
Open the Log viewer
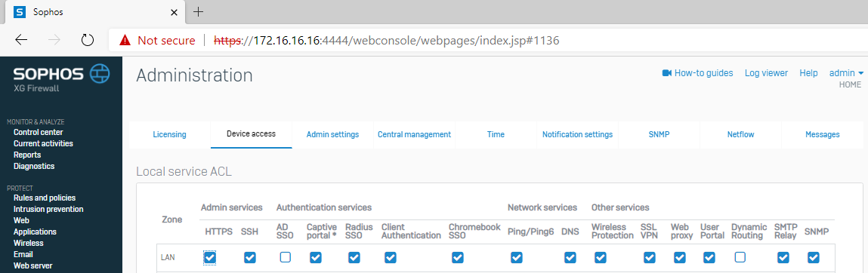point(766,73)
